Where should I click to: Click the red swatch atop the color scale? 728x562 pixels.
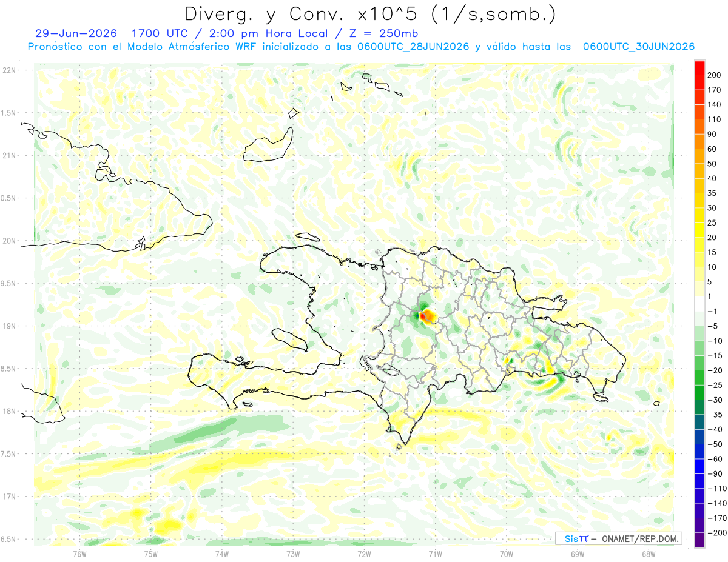(x=700, y=67)
